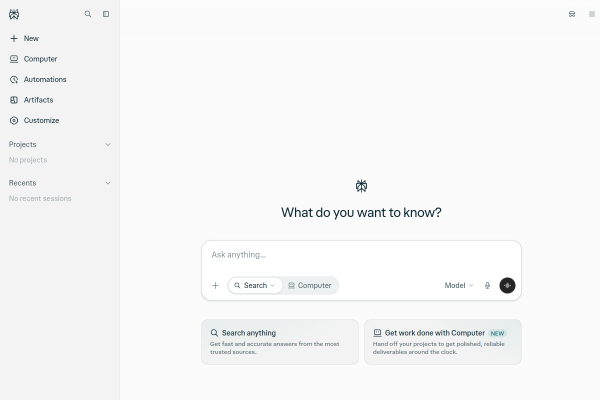Screen dimensions: 600x400
Task: Start dictation with the microphone icon
Action: 487,285
